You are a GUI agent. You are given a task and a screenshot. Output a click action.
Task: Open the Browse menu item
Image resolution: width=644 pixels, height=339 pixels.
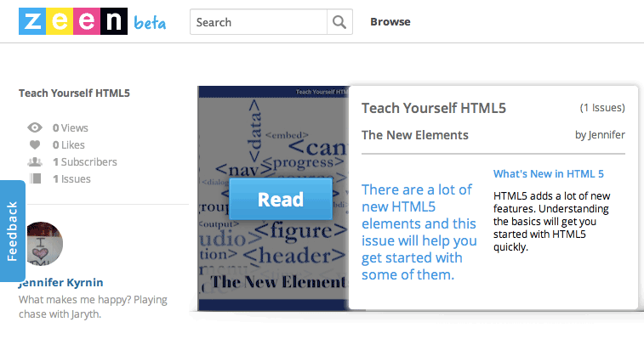(x=390, y=22)
